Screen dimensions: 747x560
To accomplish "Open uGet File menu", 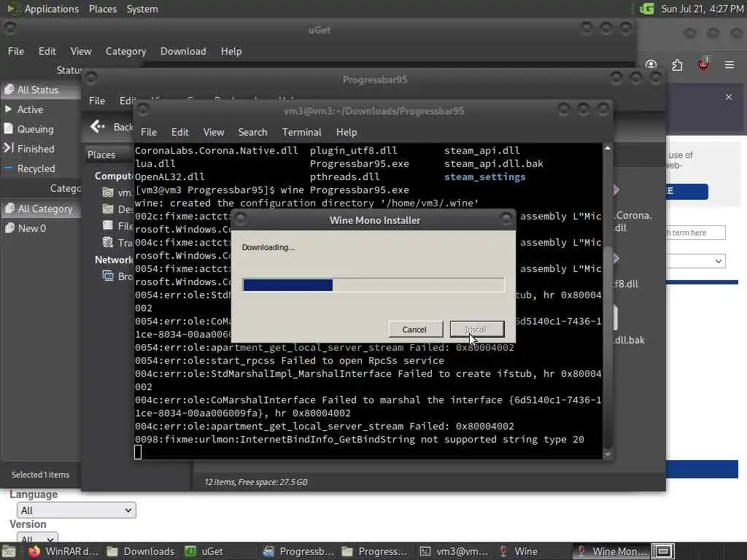I will tap(16, 51).
